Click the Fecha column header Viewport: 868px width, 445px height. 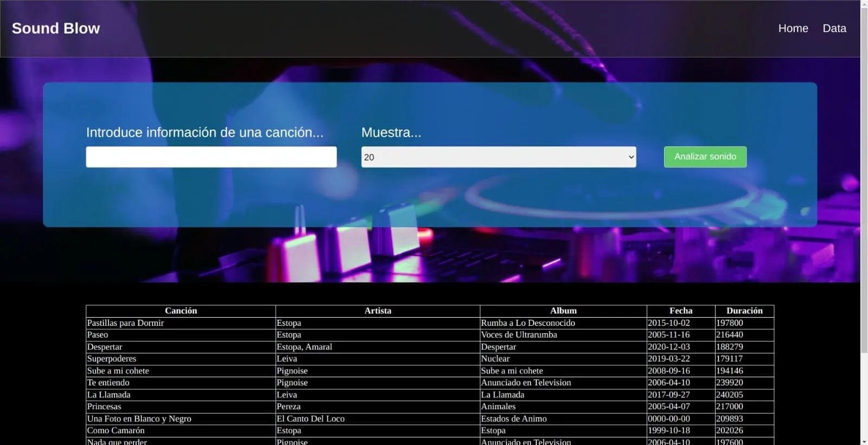point(681,311)
